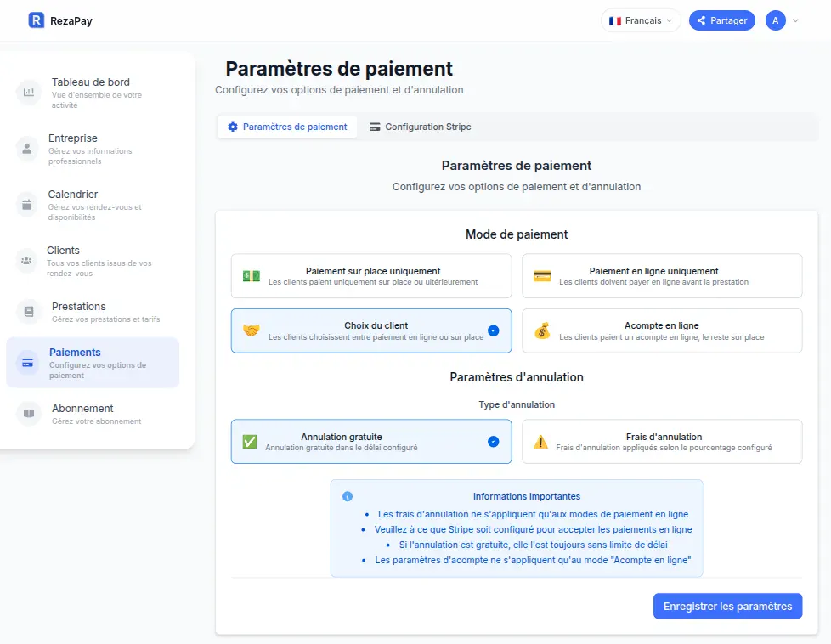
Task: Open Entreprise menu item
Action: click(x=93, y=149)
